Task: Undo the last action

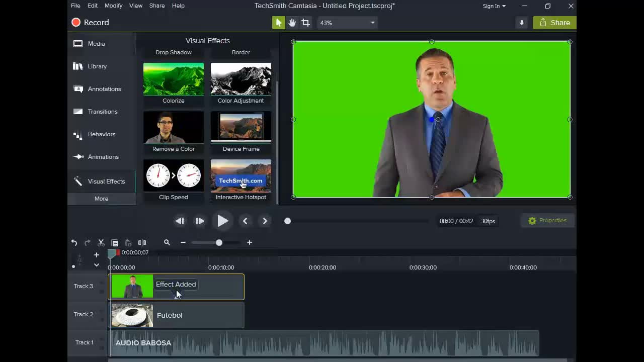Action: [74, 242]
